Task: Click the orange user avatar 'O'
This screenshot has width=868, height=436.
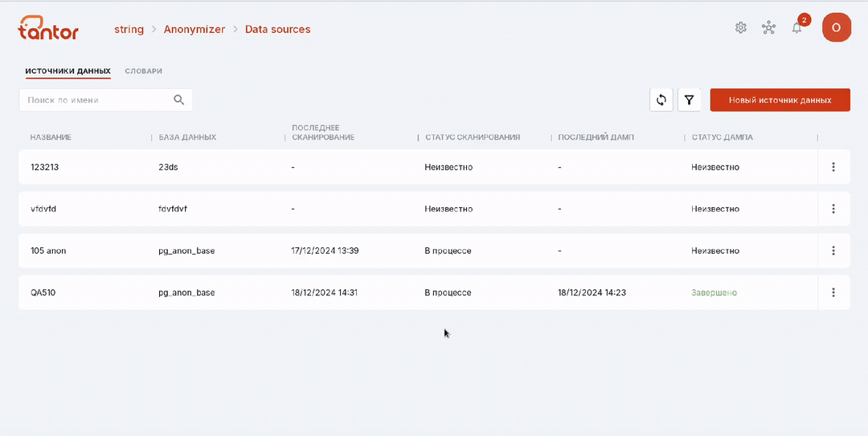Action: (x=837, y=27)
